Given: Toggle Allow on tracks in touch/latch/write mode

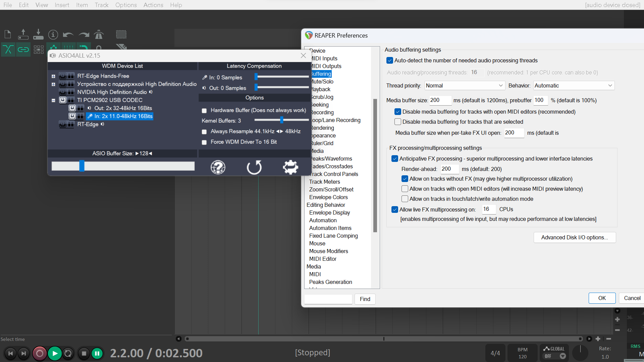Looking at the screenshot, I should pos(405,199).
